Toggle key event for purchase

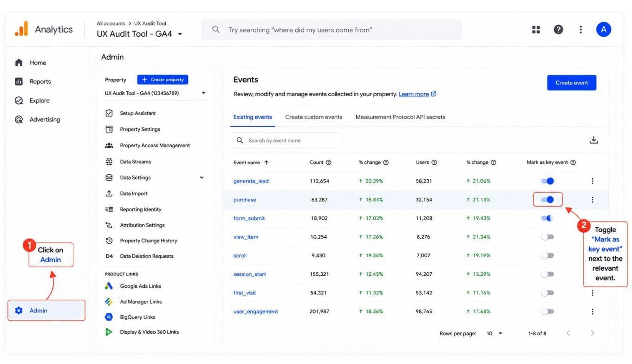[x=547, y=200]
